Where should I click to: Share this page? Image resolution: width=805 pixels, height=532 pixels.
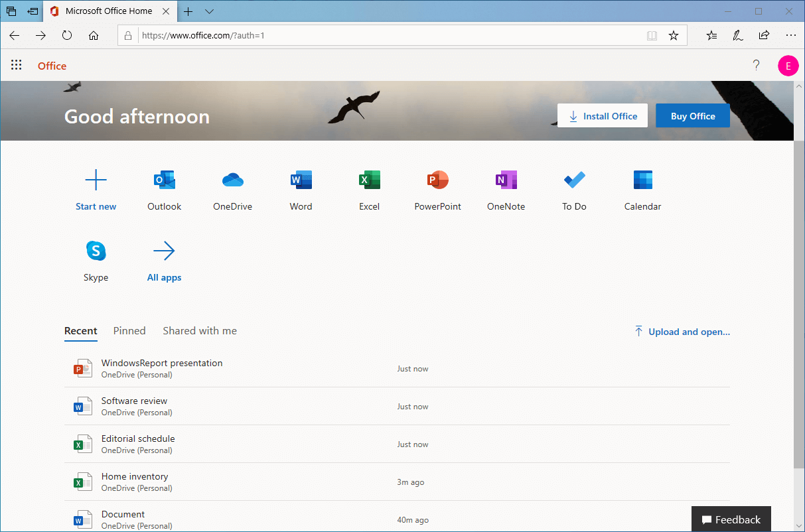coord(764,35)
